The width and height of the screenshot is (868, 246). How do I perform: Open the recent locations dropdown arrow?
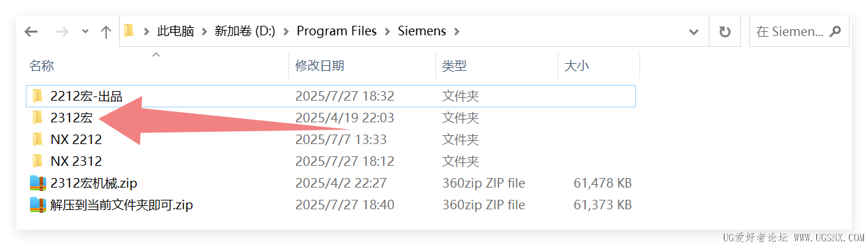pyautogui.click(x=85, y=31)
